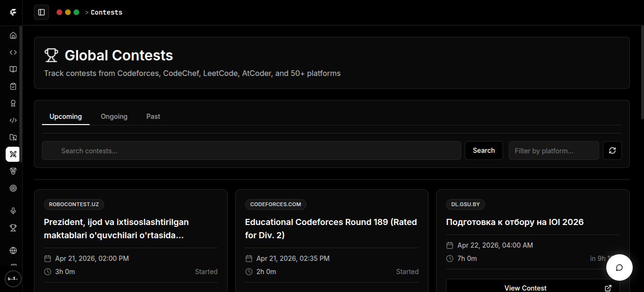
Task: Switch to the Ongoing tab
Action: point(114,117)
